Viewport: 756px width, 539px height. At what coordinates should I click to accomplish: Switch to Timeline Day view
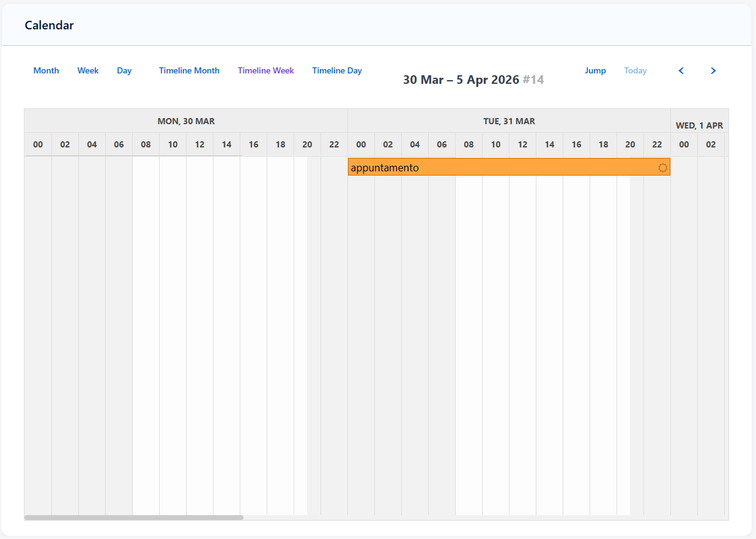tap(337, 71)
